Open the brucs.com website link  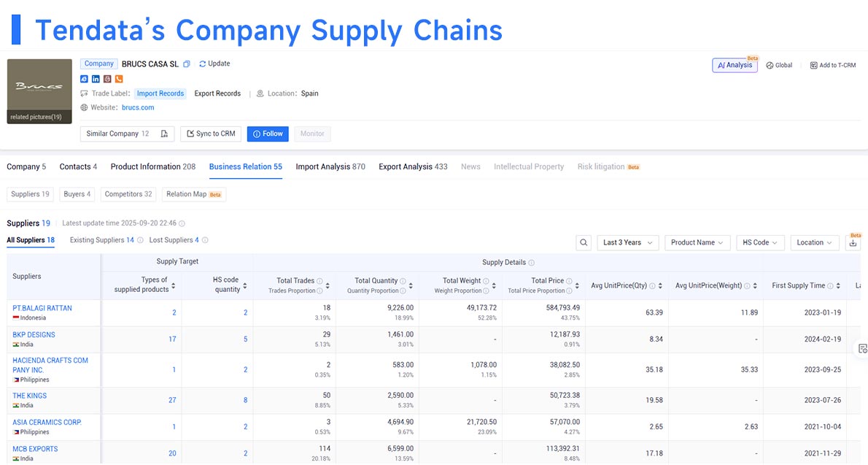coord(138,107)
